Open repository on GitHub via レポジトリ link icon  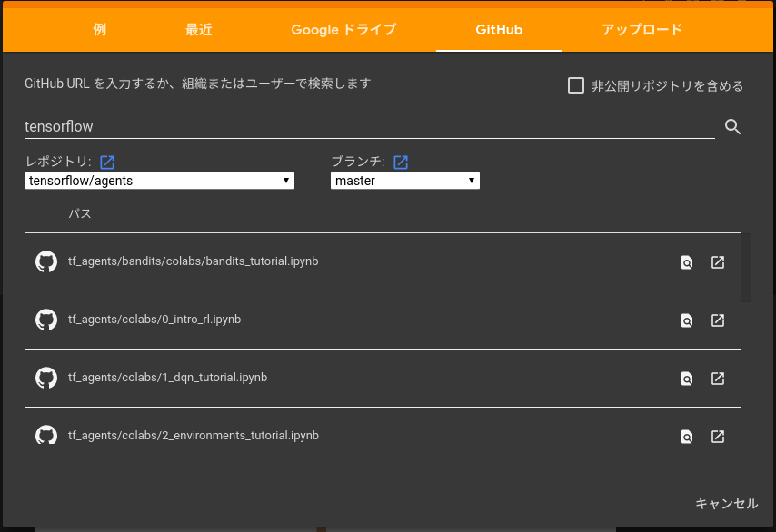[x=107, y=162]
